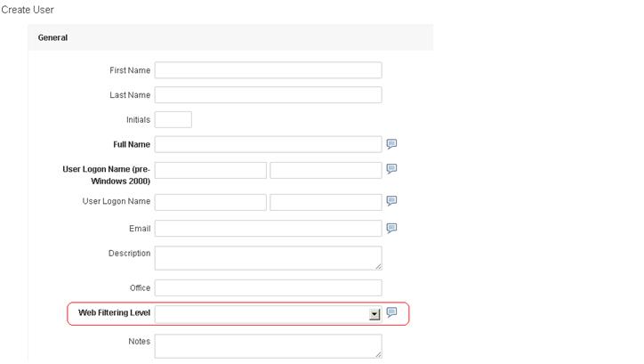Click the comment icon beside Full Name
Viewport: 644px width, 364px height.
[391, 144]
